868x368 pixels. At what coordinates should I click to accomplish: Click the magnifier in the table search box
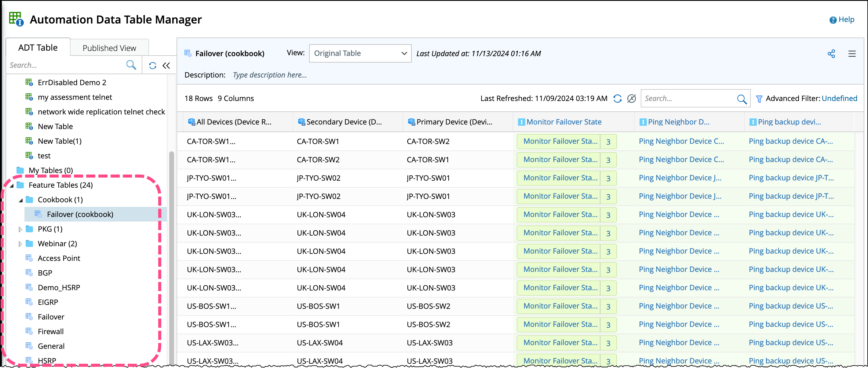(x=741, y=99)
